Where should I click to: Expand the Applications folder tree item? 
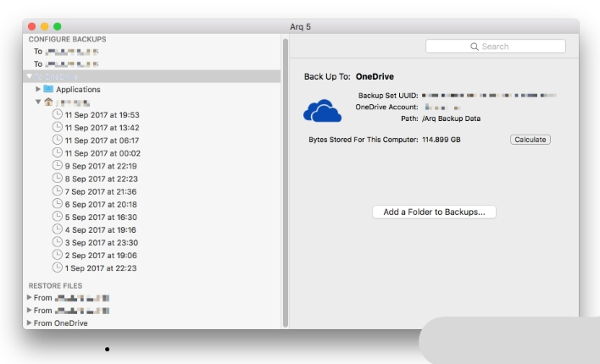point(38,89)
